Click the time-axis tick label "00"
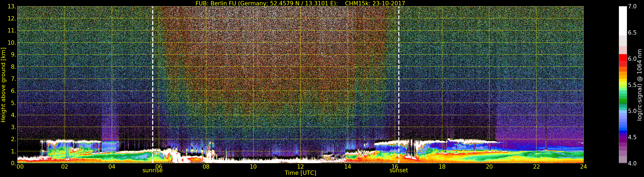 coord(20,166)
